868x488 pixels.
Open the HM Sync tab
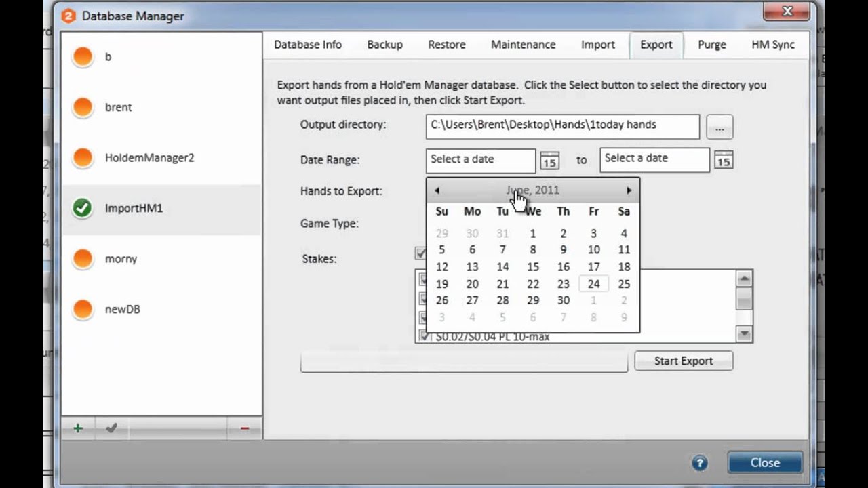773,45
